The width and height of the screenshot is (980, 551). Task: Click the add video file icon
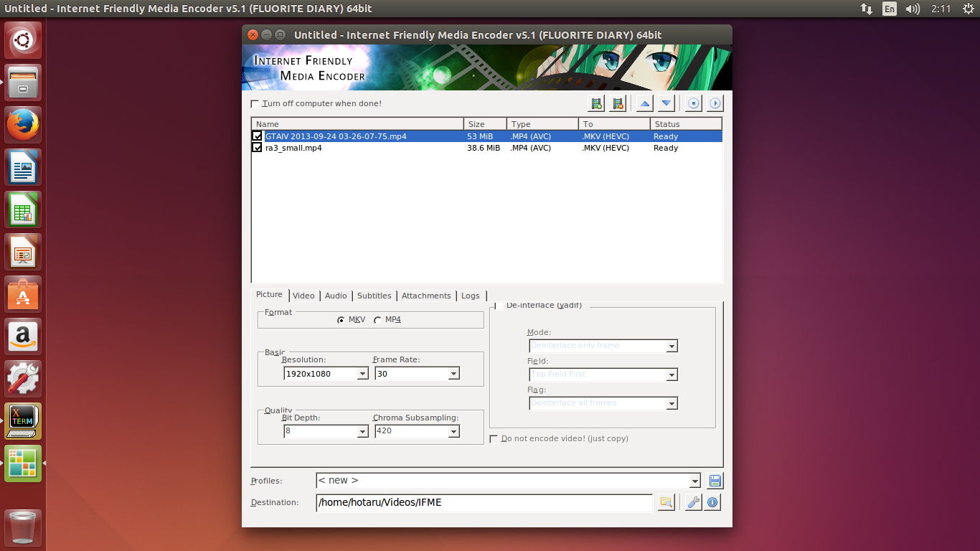(x=596, y=104)
